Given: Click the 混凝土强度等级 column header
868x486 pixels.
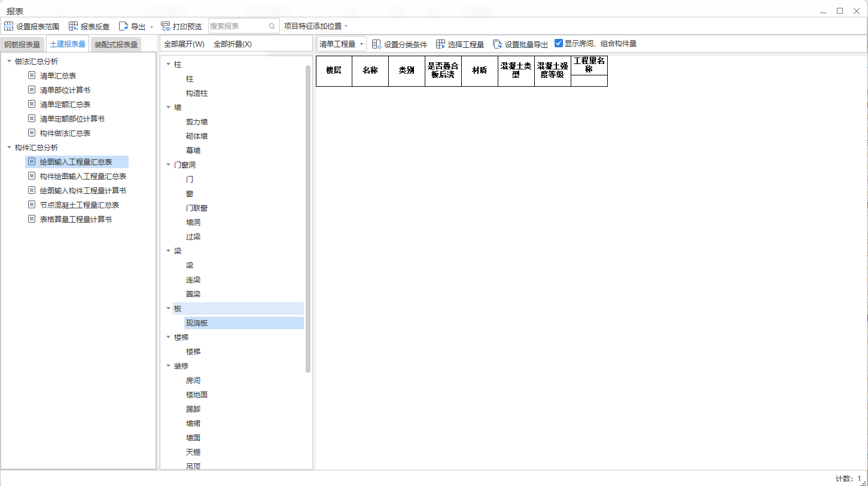Looking at the screenshot, I should tap(553, 71).
